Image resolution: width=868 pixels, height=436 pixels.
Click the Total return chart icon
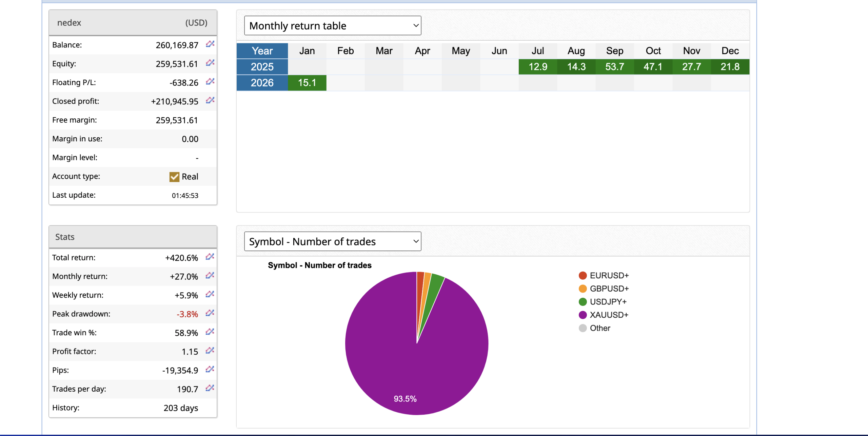click(x=210, y=257)
